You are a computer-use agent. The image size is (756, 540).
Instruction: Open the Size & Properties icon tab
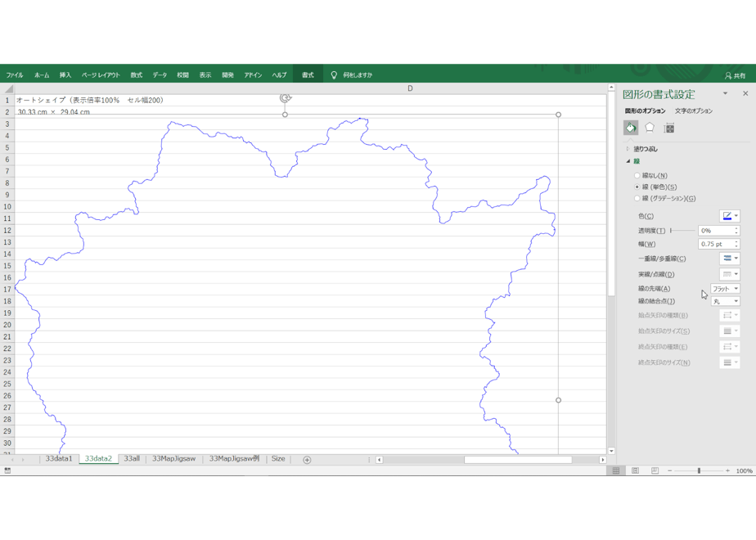tap(668, 128)
